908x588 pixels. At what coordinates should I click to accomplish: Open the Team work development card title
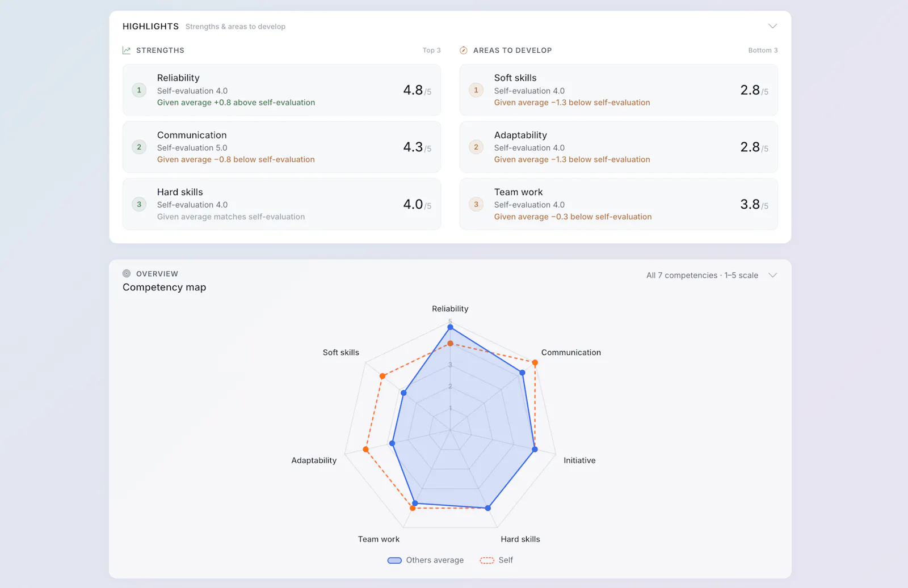pos(519,192)
